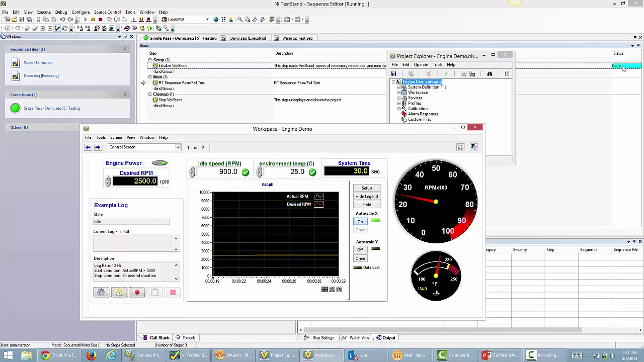Open the LabVIEW adapter dropdown
Image resolution: width=644 pixels, height=362 pixels.
click(x=207, y=20)
